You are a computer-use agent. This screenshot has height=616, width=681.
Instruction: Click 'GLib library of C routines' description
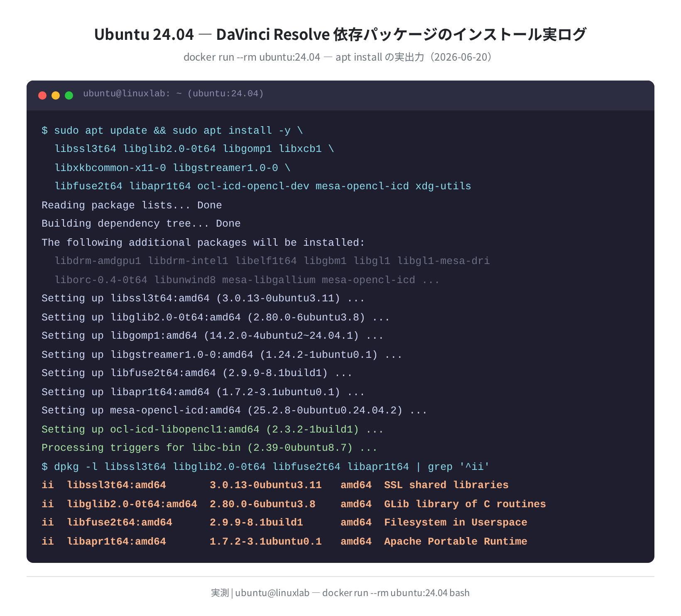click(x=465, y=504)
